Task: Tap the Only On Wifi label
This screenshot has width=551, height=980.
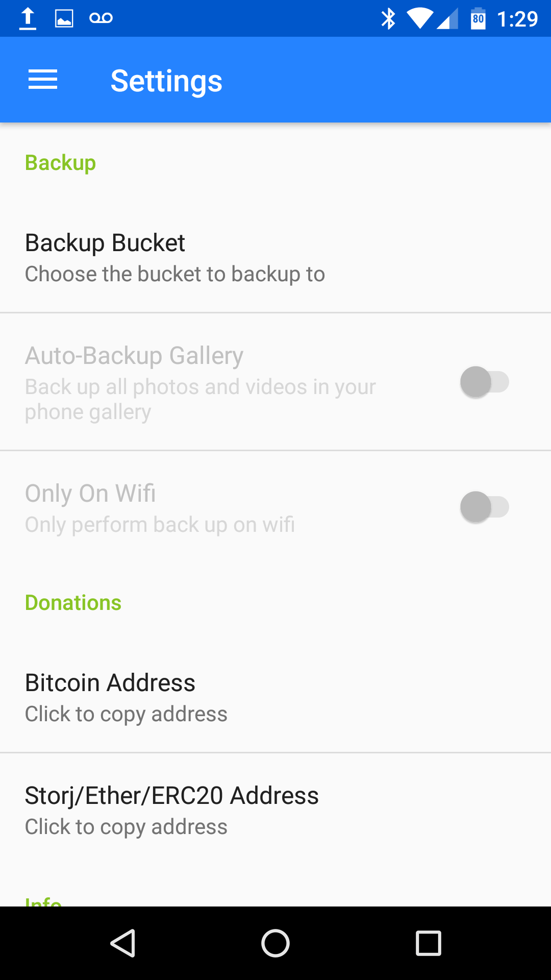Action: [90, 494]
